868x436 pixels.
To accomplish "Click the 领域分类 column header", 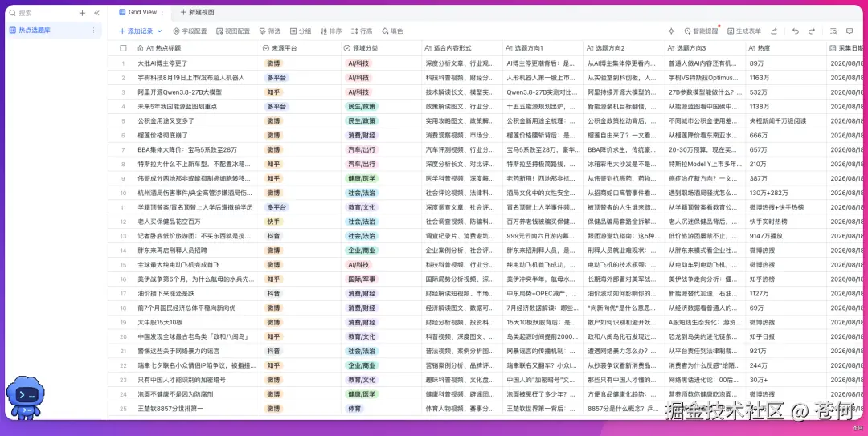I will [x=382, y=48].
